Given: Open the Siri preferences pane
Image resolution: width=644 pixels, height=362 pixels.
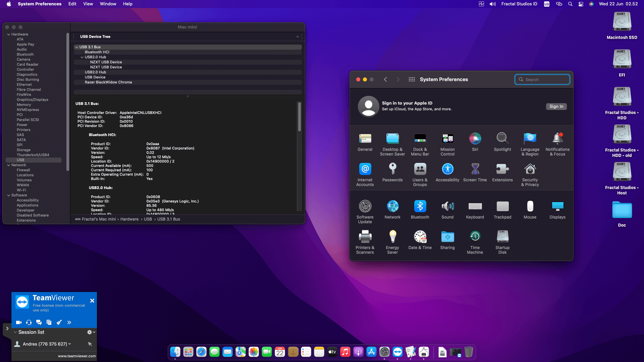Looking at the screenshot, I should click(x=475, y=142).
